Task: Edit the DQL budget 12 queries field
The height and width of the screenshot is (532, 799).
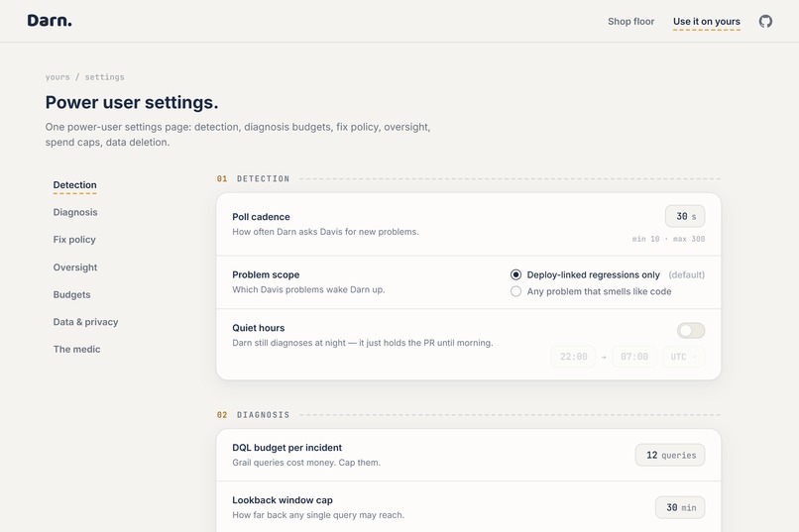Action: 670,455
